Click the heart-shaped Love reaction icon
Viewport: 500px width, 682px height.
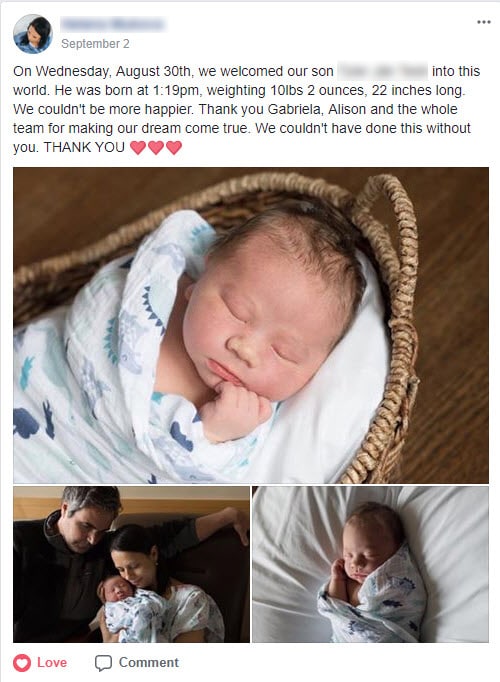coord(22,663)
